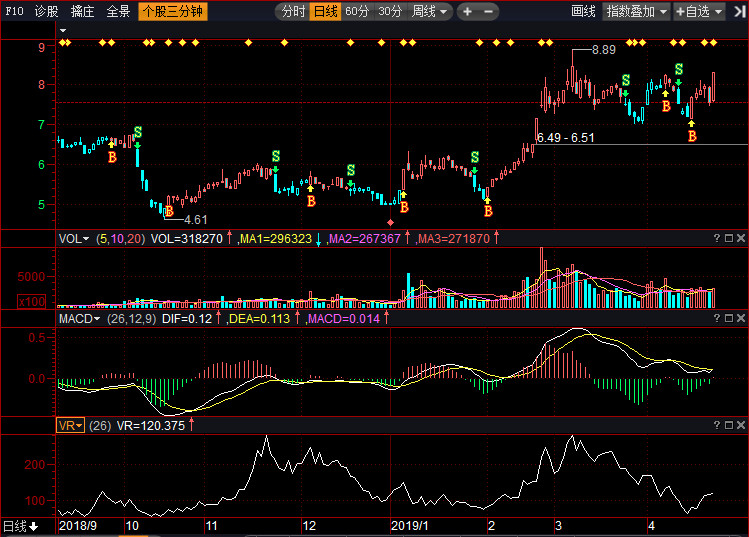Image resolution: width=749 pixels, height=537 pixels.
Task: Click the first yellow diamond event marker
Action: [x=62, y=43]
